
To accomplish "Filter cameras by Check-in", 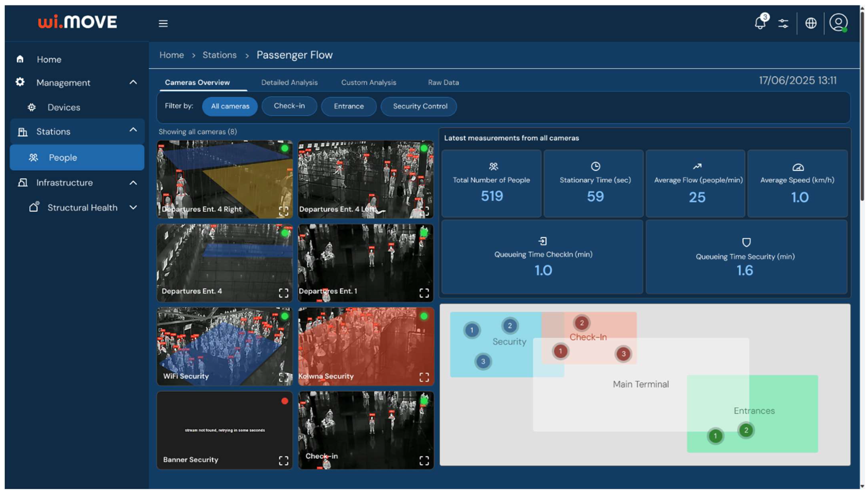I will click(x=289, y=106).
